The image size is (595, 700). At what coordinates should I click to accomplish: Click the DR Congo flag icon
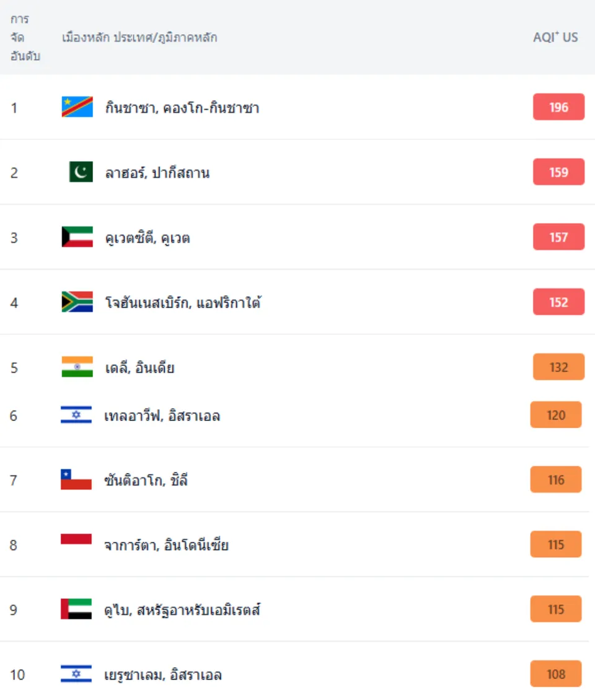[77, 107]
